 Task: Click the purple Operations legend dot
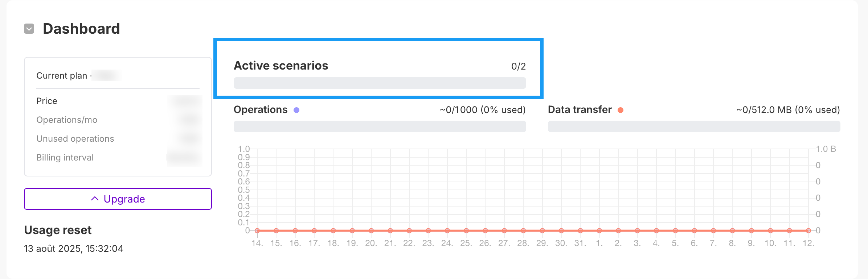[x=296, y=110]
